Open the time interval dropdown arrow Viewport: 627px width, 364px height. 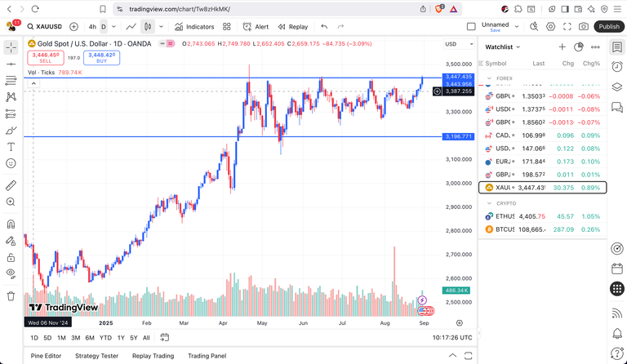point(113,27)
